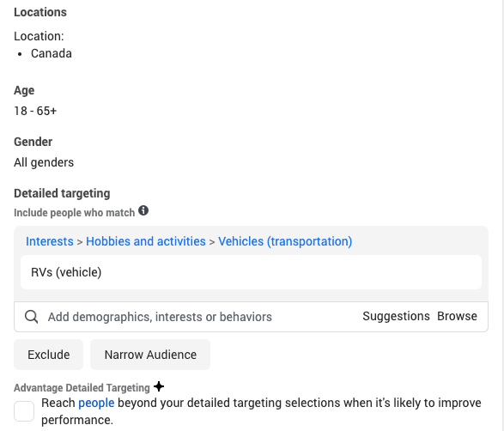
Task: Click the info icon beside Include people who match
Action: pyautogui.click(x=143, y=211)
